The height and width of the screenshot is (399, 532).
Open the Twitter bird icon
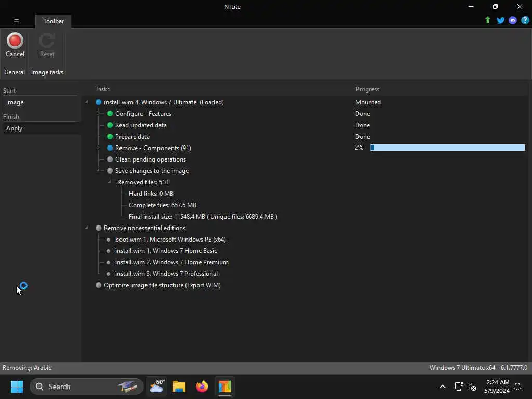pos(500,20)
